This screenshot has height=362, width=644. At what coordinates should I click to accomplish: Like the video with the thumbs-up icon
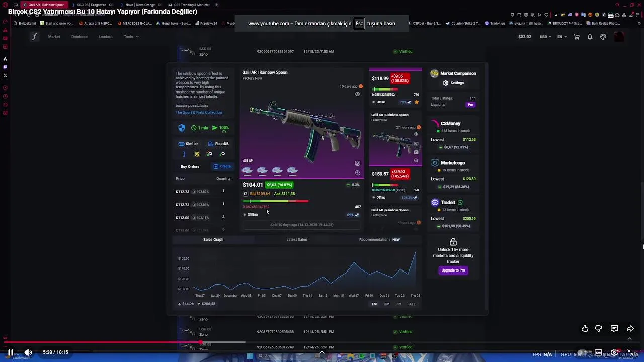point(585,328)
